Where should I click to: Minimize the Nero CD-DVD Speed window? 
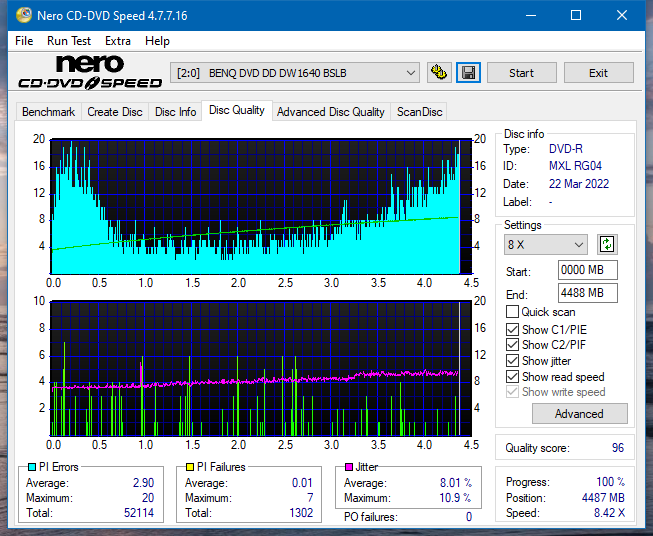pyautogui.click(x=531, y=15)
